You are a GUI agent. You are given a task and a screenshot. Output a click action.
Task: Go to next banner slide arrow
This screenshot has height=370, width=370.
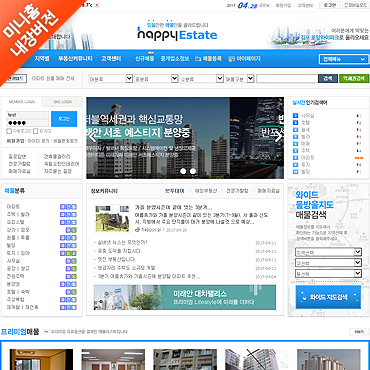point(278,137)
